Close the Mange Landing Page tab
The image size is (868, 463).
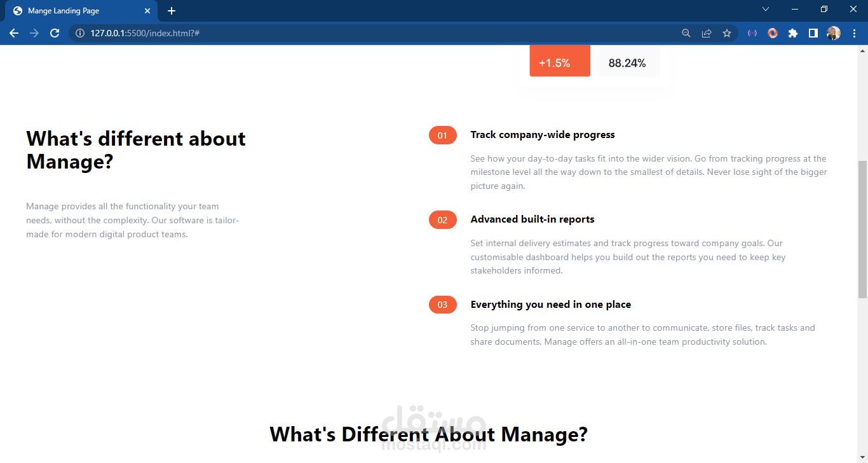coord(147,11)
